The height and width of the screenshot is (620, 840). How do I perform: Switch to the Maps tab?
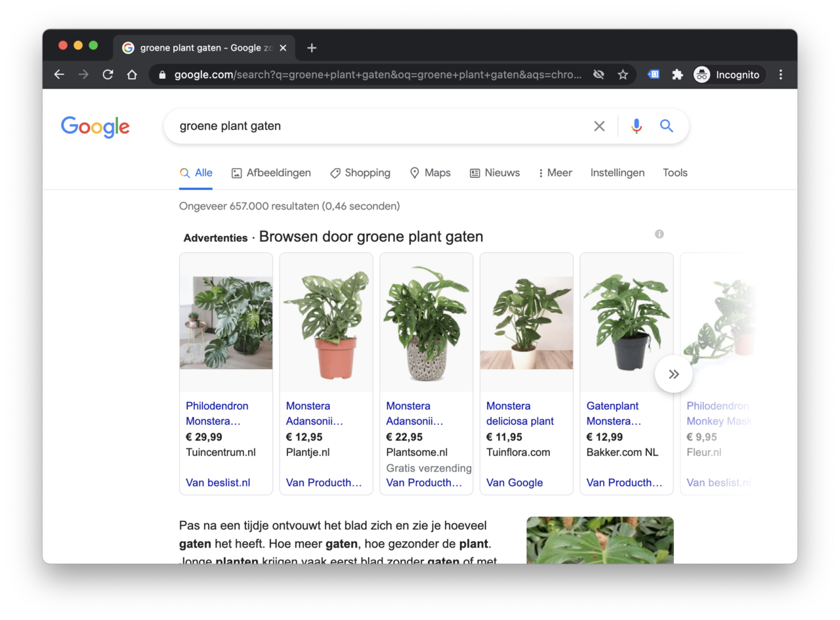tap(430, 173)
